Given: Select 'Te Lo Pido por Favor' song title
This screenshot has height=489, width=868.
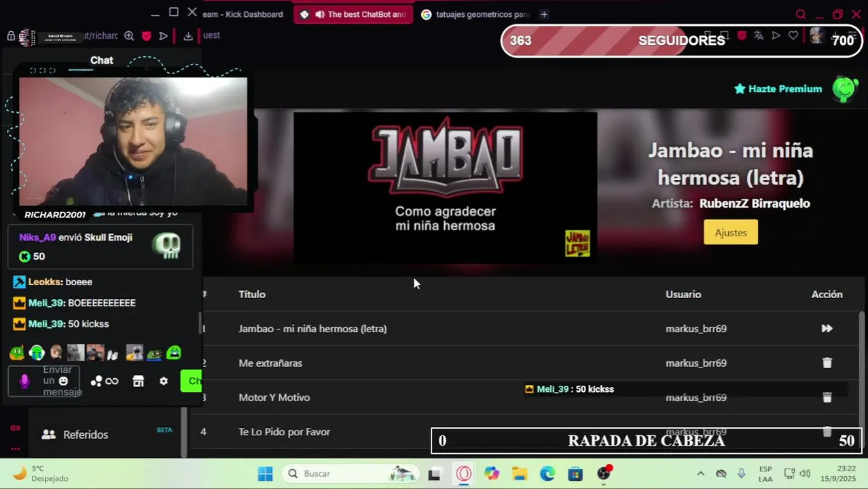Looking at the screenshot, I should 285,432.
